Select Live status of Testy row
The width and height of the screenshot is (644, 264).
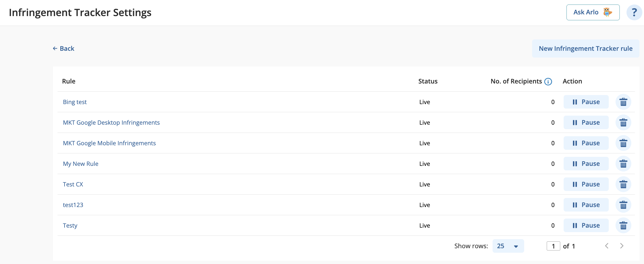point(425,225)
